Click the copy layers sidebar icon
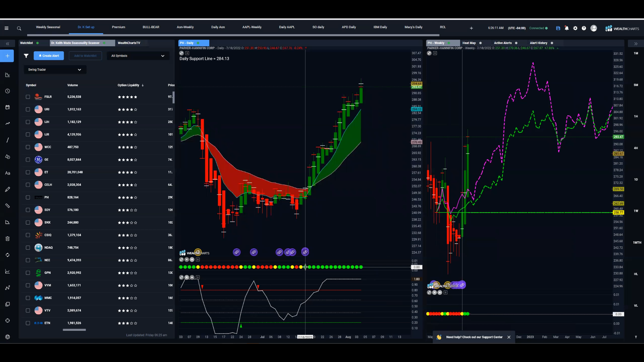The image size is (644, 362). coord(7,304)
